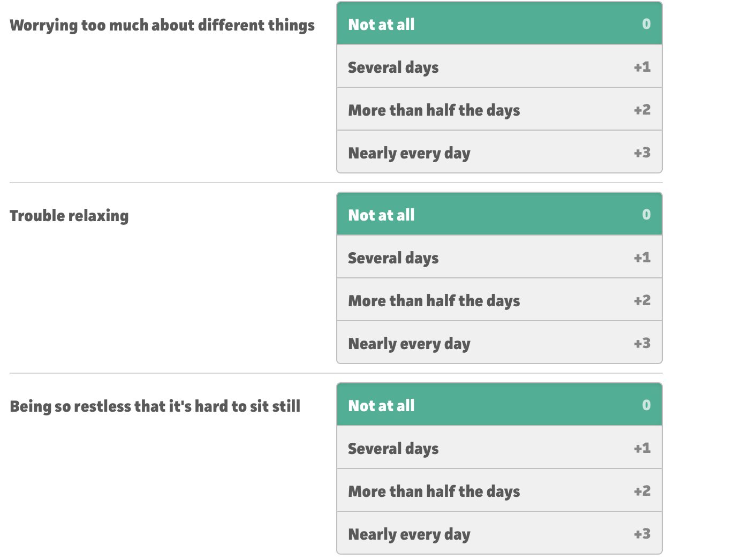Screen dimensions: 742x560
Task: Click 'Worrying too much about different things' label
Action: point(162,26)
